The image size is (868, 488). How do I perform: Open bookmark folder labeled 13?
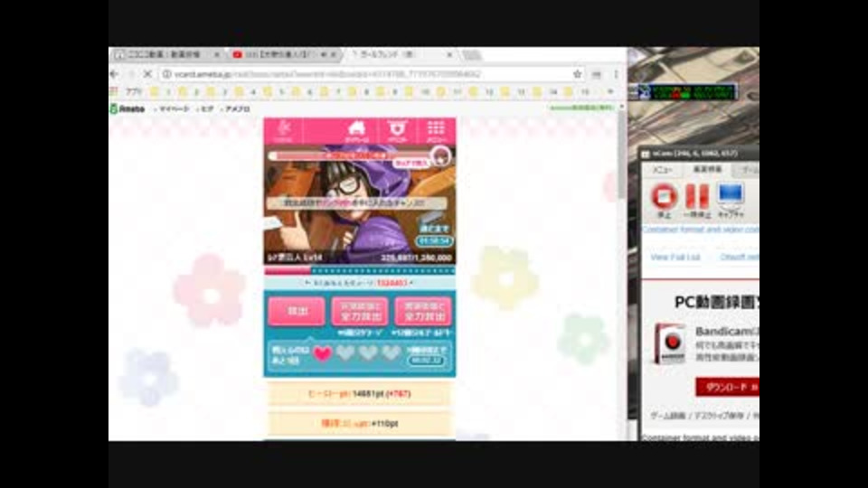tap(514, 91)
